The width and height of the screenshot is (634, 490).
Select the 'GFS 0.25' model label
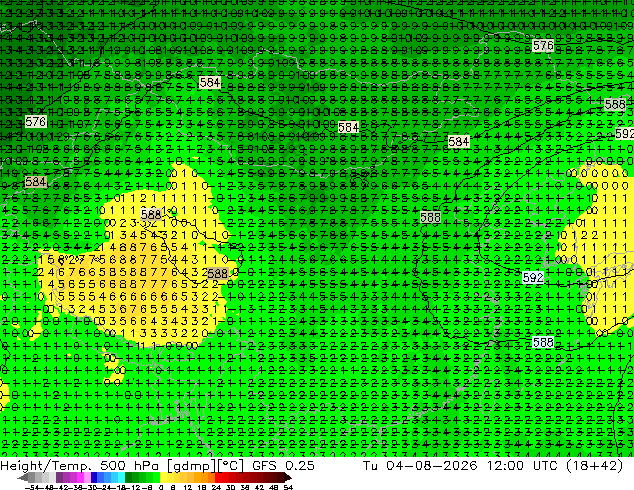click(283, 465)
